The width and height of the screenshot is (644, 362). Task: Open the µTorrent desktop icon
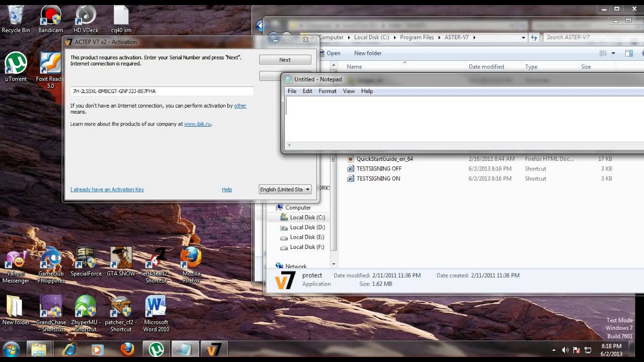point(16,67)
